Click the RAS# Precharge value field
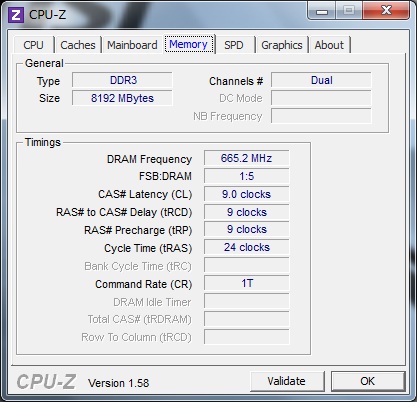The height and width of the screenshot is (402, 417). pyautogui.click(x=247, y=230)
